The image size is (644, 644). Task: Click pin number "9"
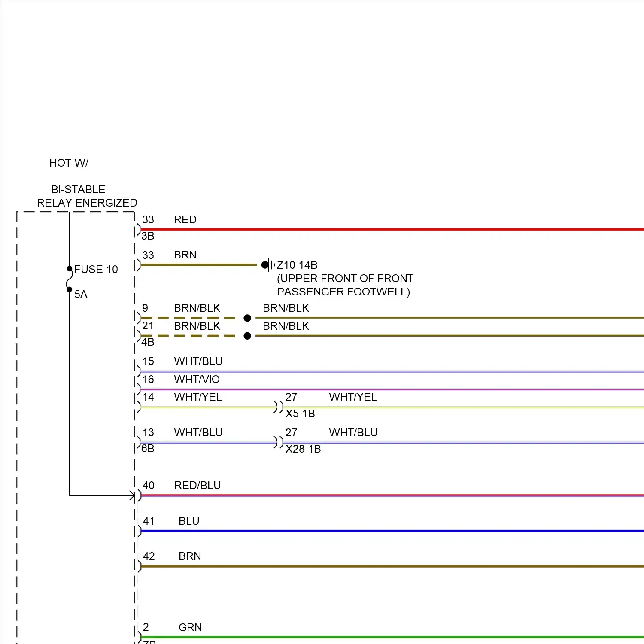tap(145, 308)
